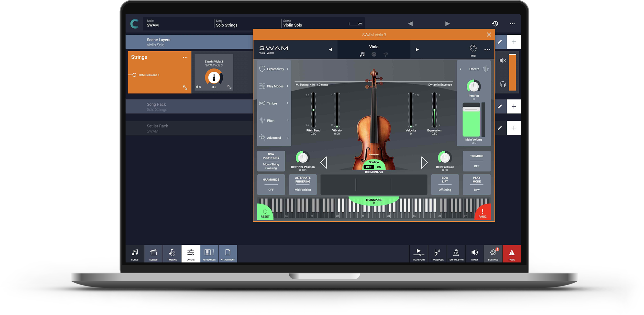The width and height of the screenshot is (644, 315).
Task: Adjust the Pitch Bend slider
Action: point(313,110)
